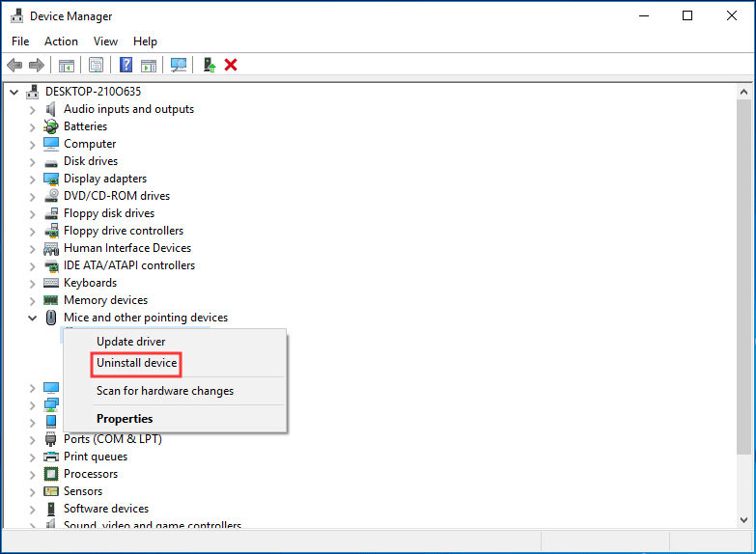The height and width of the screenshot is (554, 756).
Task: Collapse the DESKTOP-2100635 root node
Action: point(14,92)
